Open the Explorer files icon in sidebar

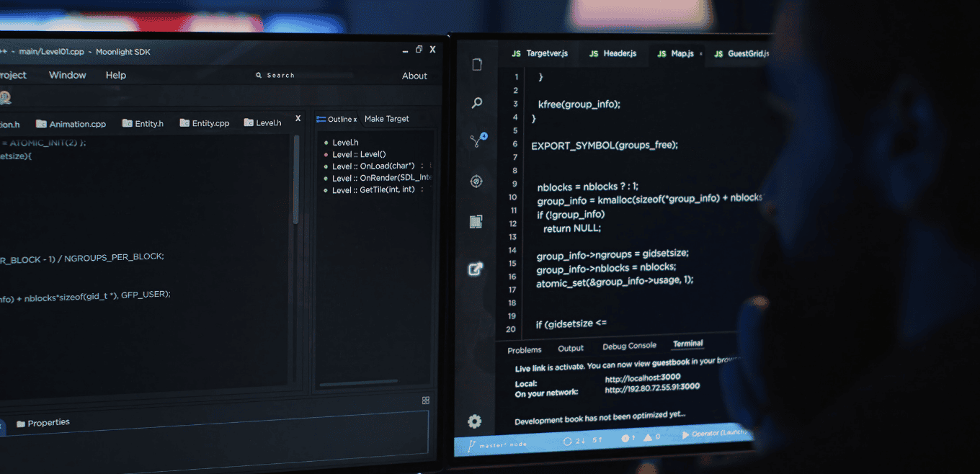point(476,65)
